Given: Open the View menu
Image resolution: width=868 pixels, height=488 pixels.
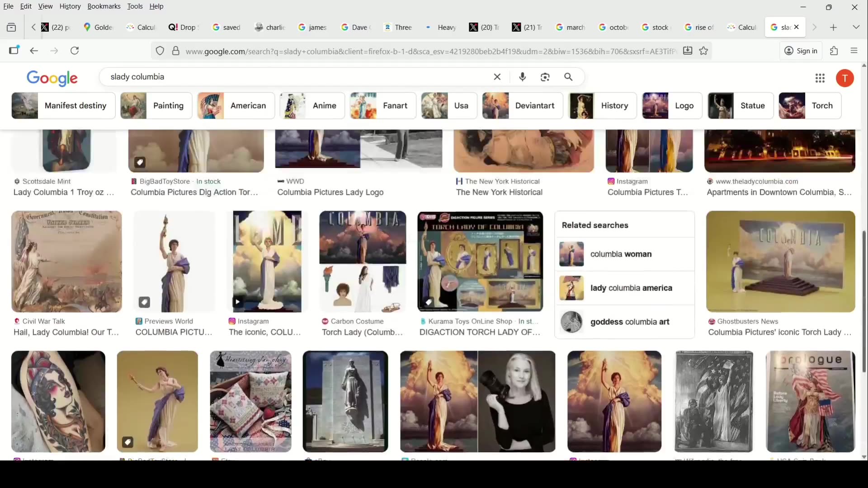Looking at the screenshot, I should 45,6.
